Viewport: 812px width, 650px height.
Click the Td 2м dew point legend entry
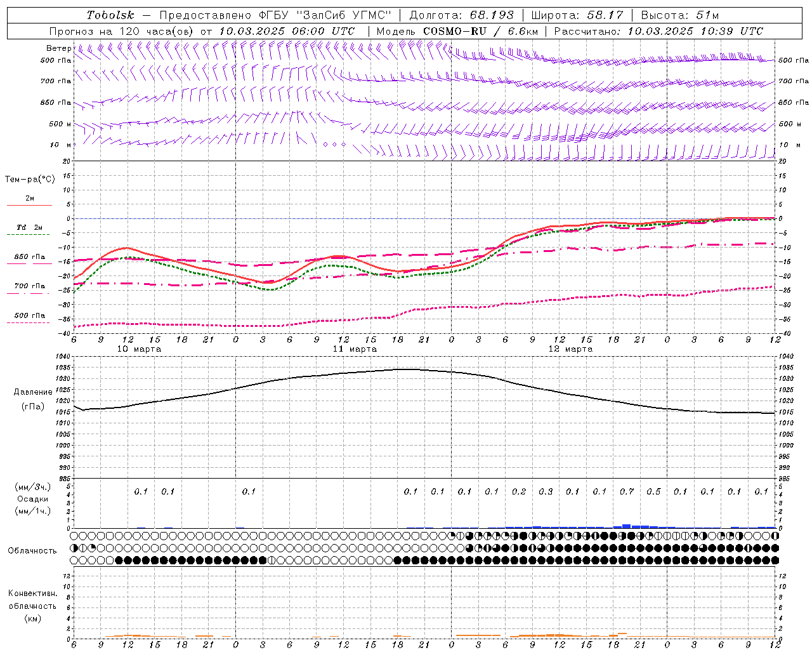30,227
